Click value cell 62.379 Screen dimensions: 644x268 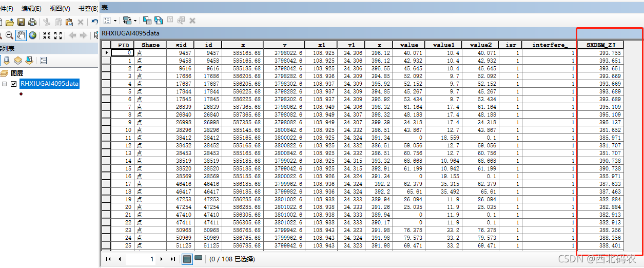(409, 184)
